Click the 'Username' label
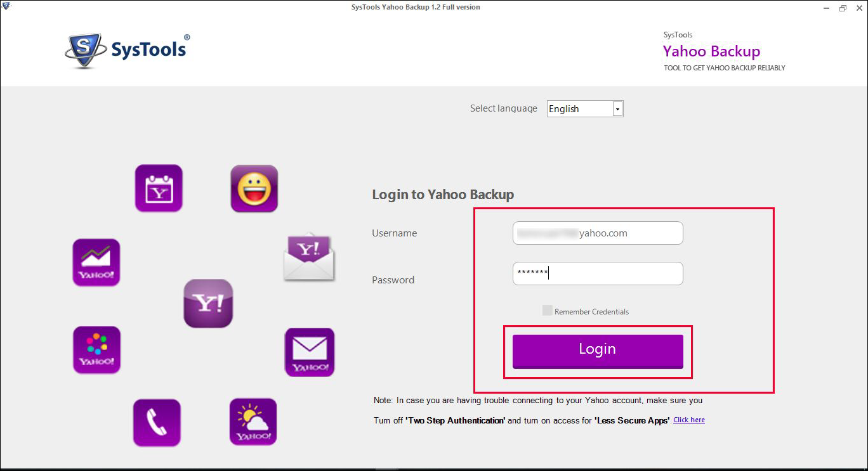Screen dimensions: 868x471 tap(395, 233)
